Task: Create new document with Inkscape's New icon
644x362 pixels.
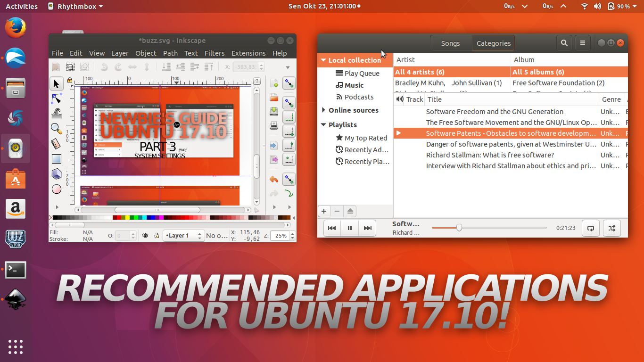Action: 274,84
